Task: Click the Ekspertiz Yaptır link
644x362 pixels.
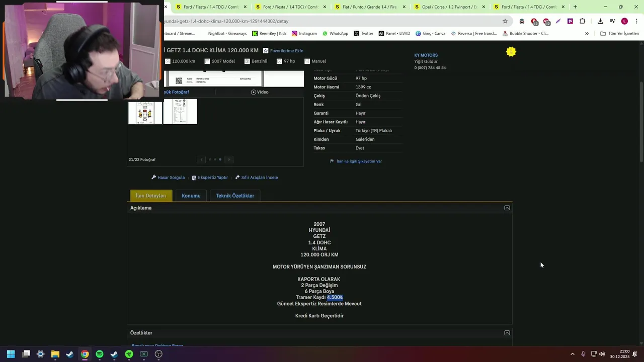Action: tap(210, 177)
